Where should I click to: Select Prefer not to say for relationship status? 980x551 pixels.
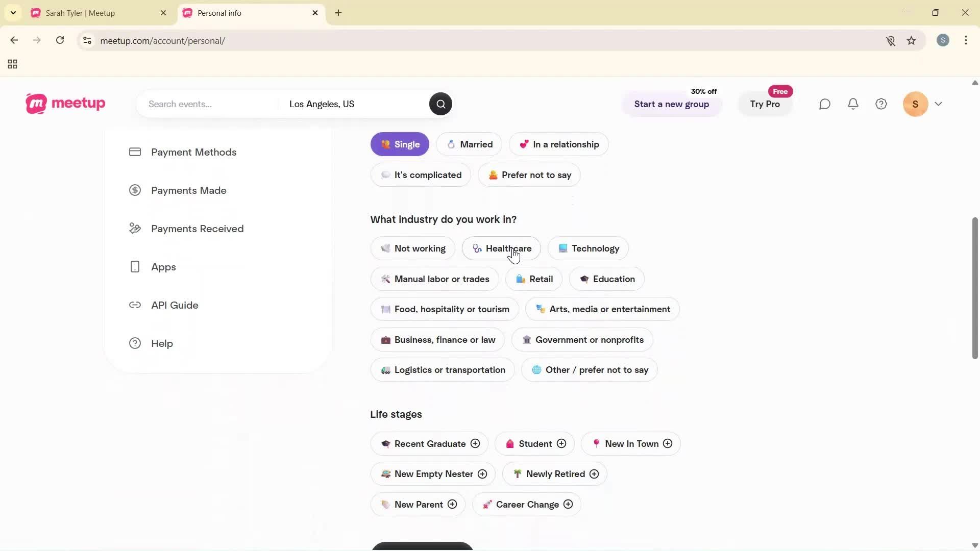[x=529, y=174]
